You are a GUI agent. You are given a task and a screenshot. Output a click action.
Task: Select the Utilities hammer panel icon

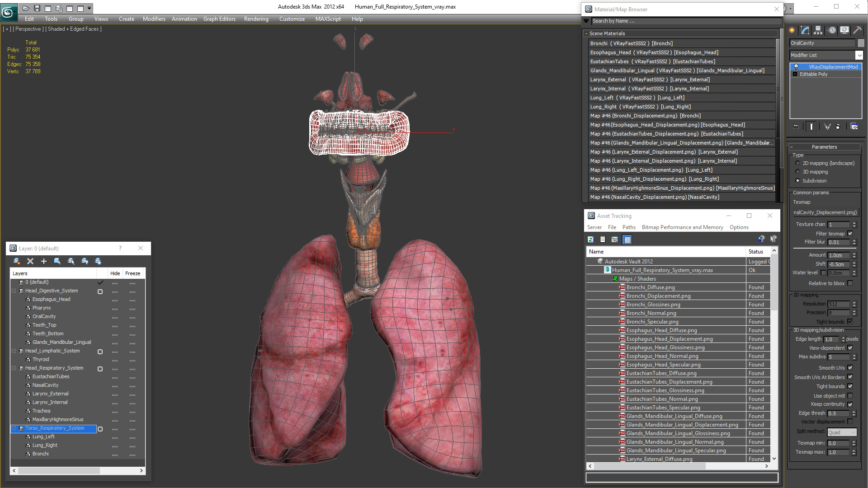(x=858, y=30)
